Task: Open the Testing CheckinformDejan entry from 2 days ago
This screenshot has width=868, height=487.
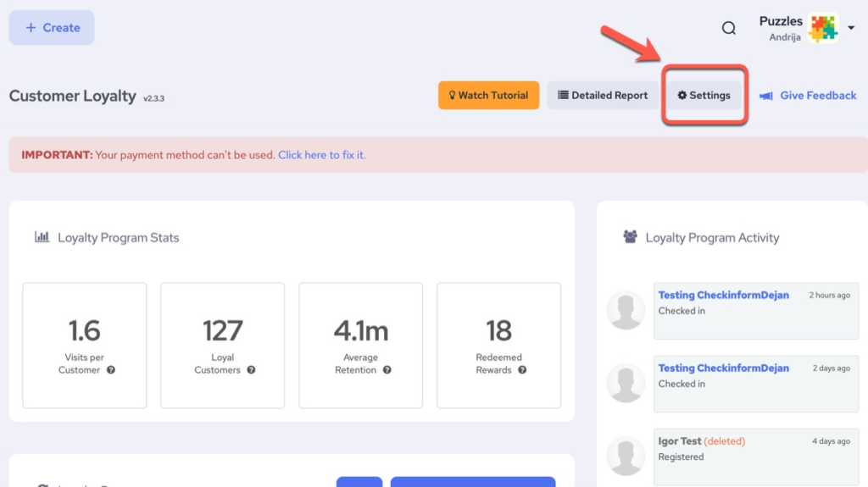Action: (x=723, y=368)
